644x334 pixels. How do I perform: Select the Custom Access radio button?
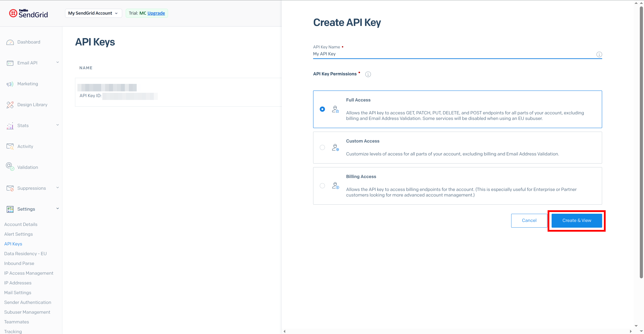tap(322, 148)
